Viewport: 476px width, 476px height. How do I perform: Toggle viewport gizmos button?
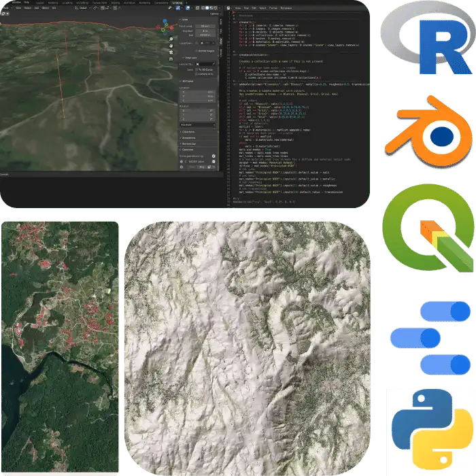(178, 8)
